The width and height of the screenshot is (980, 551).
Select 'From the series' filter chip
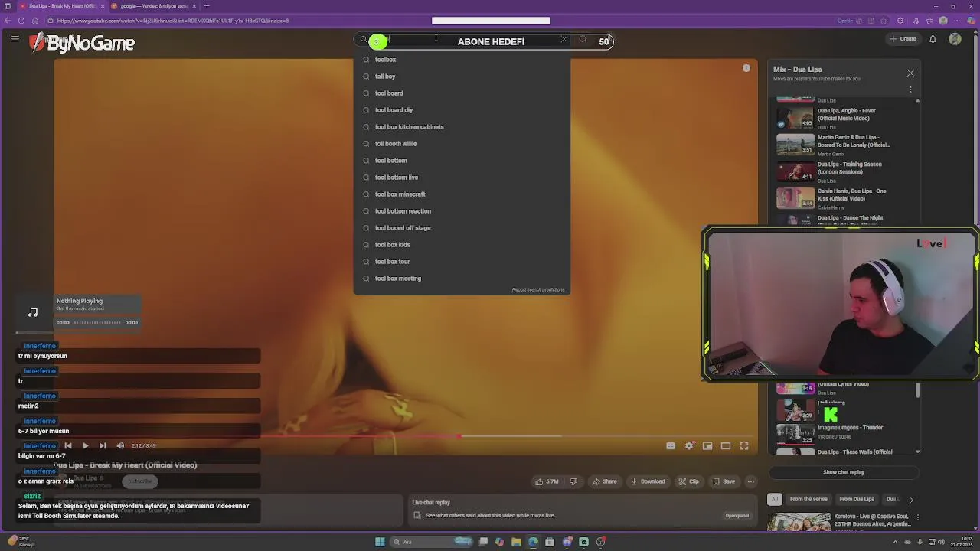808,499
